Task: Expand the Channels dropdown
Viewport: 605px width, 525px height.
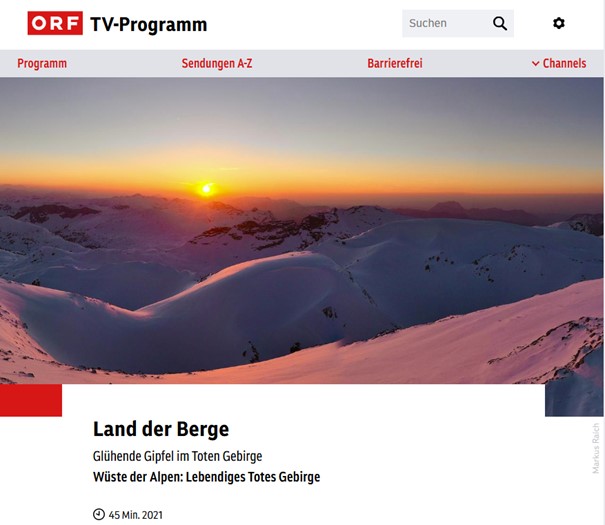Action: click(559, 63)
